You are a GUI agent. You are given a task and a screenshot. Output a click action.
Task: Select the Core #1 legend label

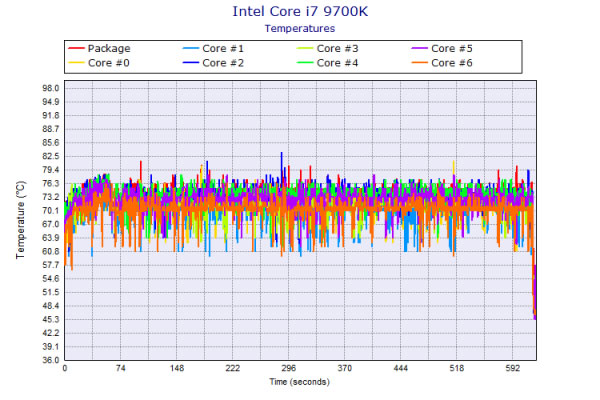pyautogui.click(x=223, y=49)
